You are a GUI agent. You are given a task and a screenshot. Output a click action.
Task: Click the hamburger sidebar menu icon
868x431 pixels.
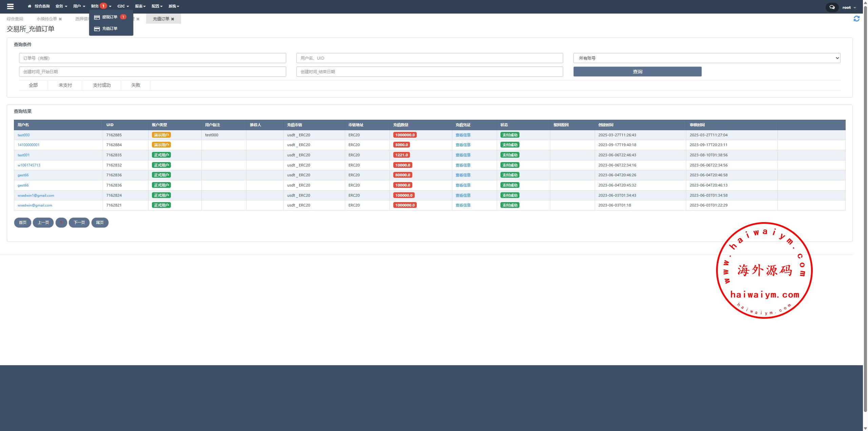pyautogui.click(x=10, y=6)
